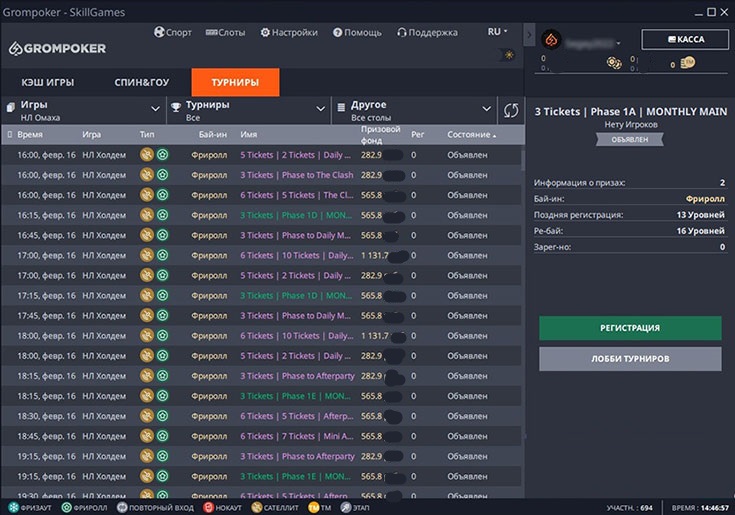
Task: Click the участн. 694 counter
Action: tap(630, 508)
